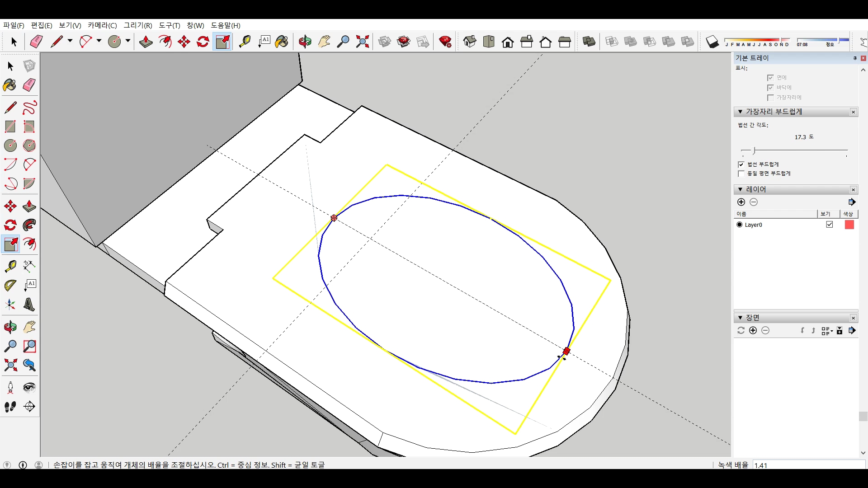The height and width of the screenshot is (488, 868).
Task: Open the arc tool dropdown arrow
Action: tap(99, 41)
